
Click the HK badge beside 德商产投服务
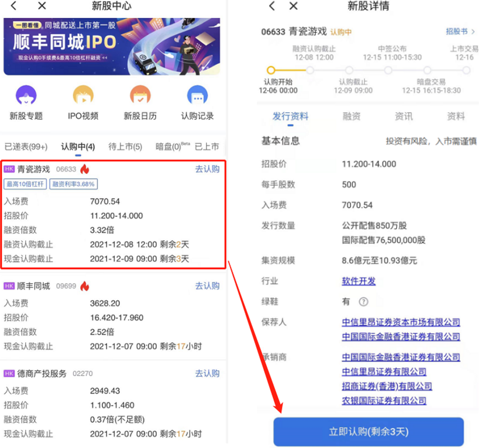[9, 374]
